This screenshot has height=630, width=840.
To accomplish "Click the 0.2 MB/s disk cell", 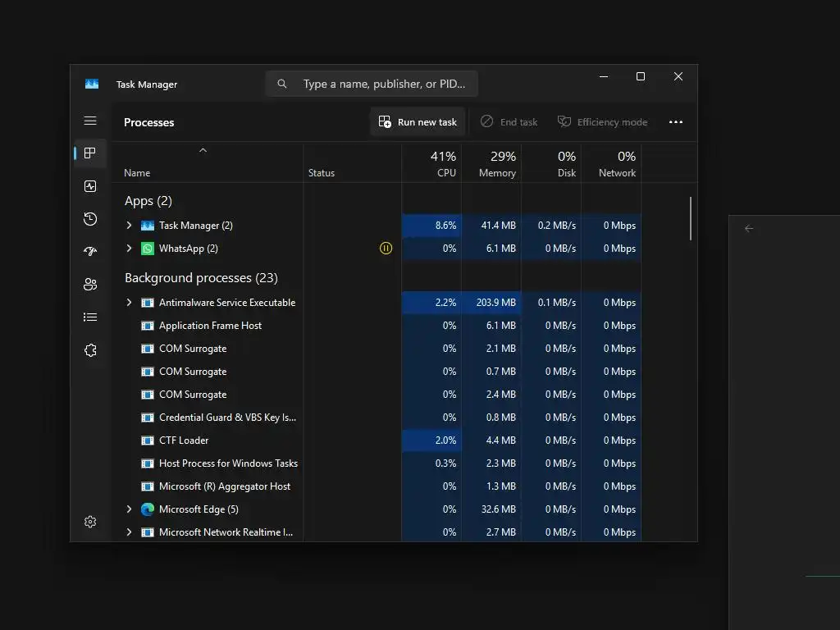I will pyautogui.click(x=551, y=226).
